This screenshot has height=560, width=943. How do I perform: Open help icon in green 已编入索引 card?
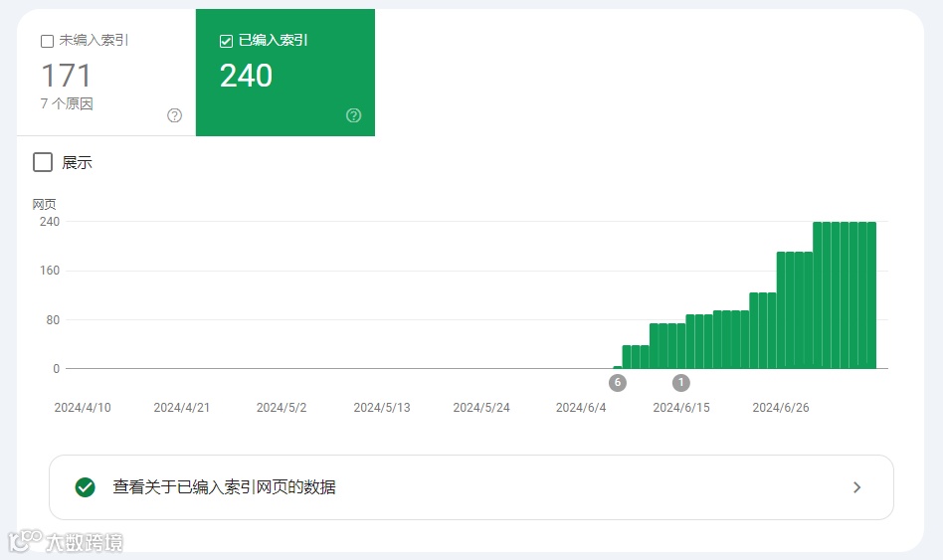(x=354, y=115)
